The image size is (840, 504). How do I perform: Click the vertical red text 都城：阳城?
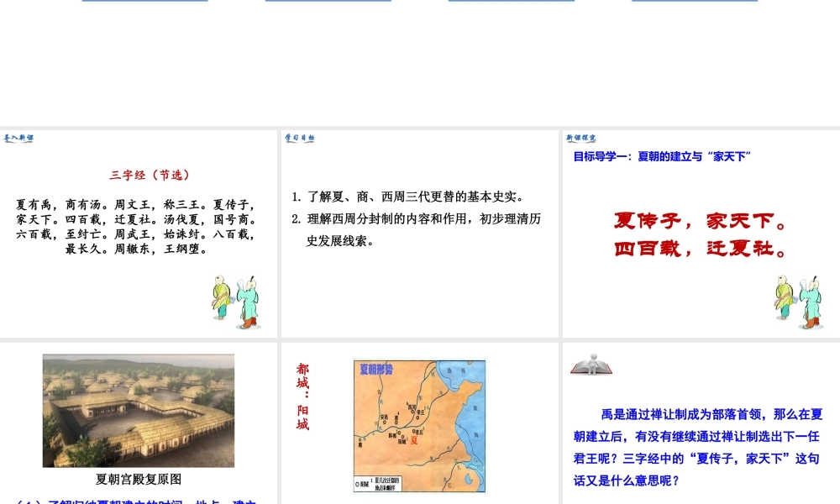302,396
